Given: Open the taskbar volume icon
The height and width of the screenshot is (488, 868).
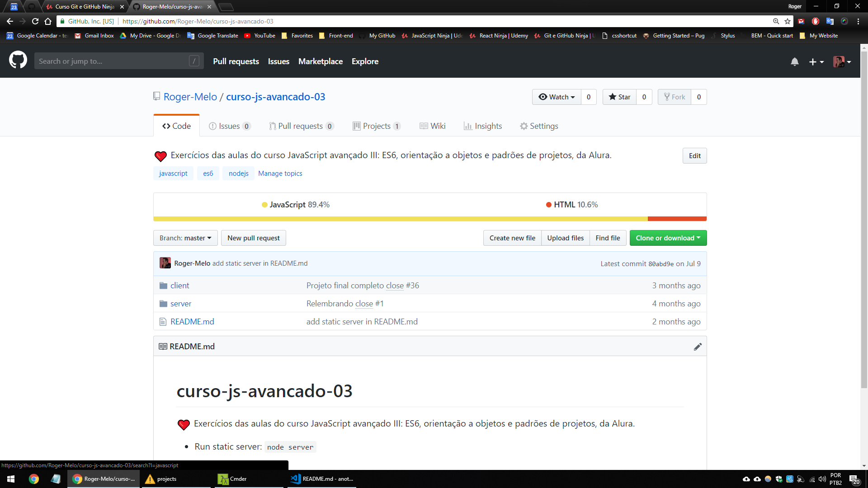Looking at the screenshot, I should (822, 479).
